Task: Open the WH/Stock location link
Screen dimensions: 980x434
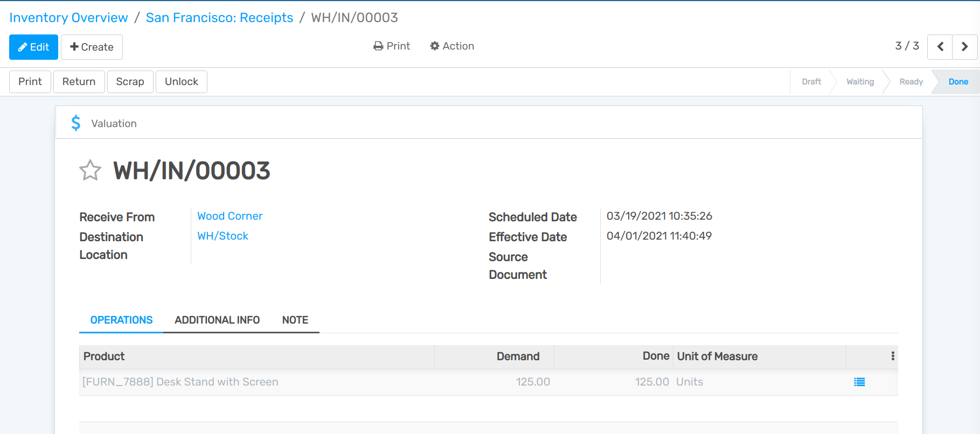Action: 223,236
